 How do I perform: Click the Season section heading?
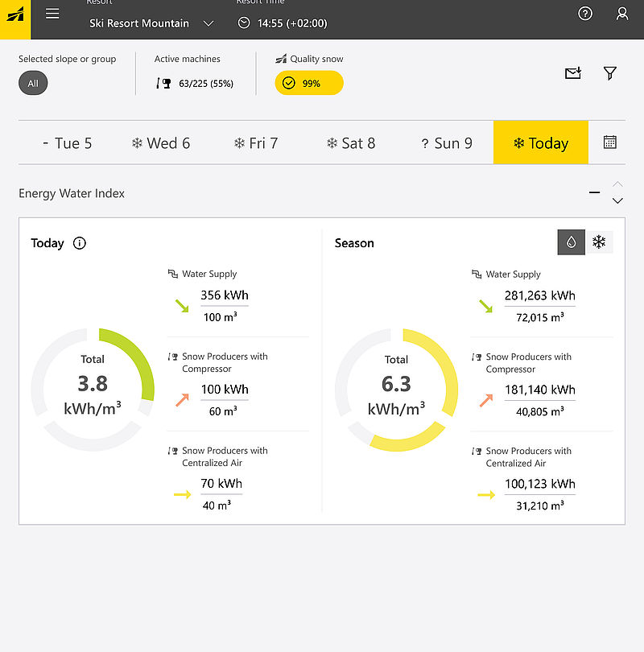[354, 243]
